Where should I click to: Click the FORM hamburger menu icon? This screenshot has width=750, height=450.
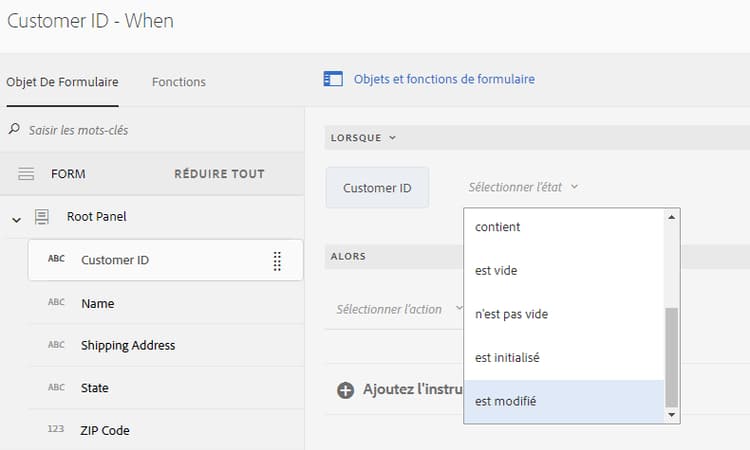pyautogui.click(x=27, y=174)
